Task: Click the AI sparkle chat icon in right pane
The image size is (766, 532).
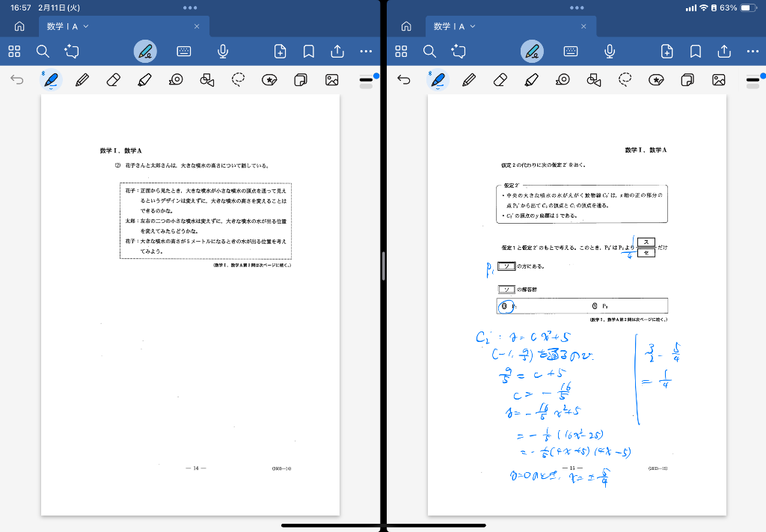Action: [459, 52]
